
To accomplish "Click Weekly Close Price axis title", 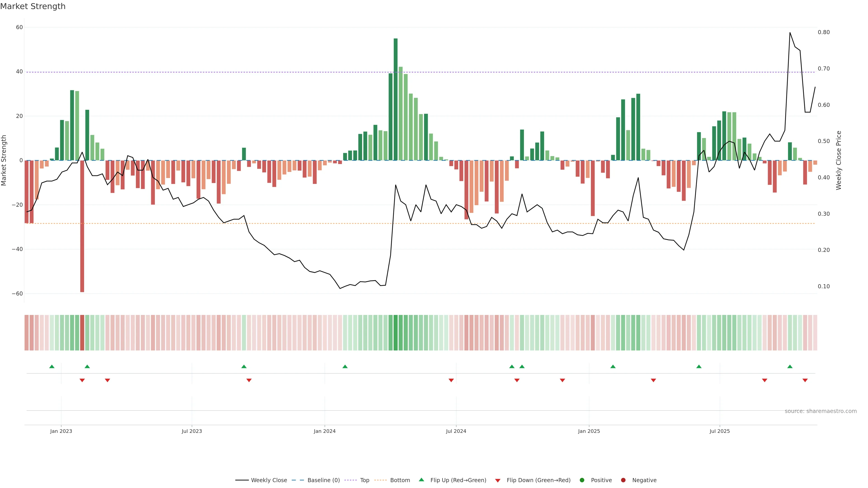I will coord(839,160).
